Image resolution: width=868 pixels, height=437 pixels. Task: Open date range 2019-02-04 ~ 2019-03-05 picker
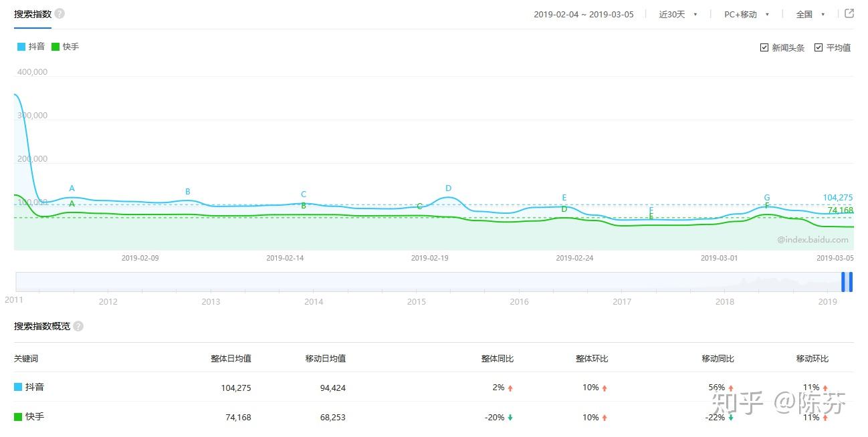point(584,14)
